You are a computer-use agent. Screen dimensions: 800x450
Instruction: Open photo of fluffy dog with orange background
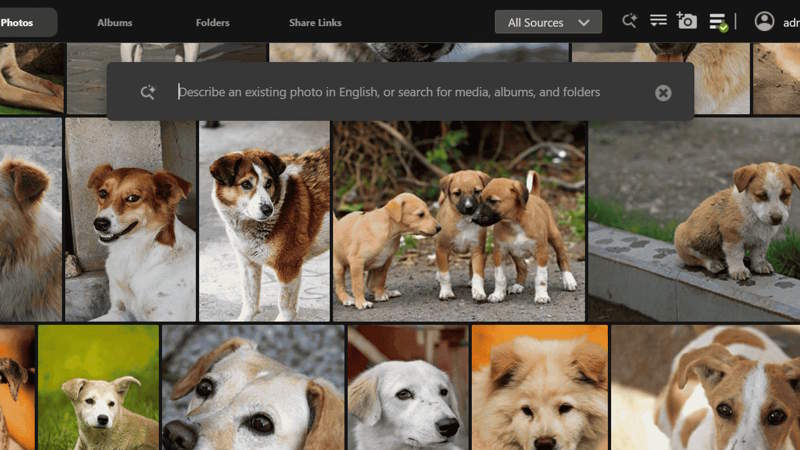tap(540, 388)
